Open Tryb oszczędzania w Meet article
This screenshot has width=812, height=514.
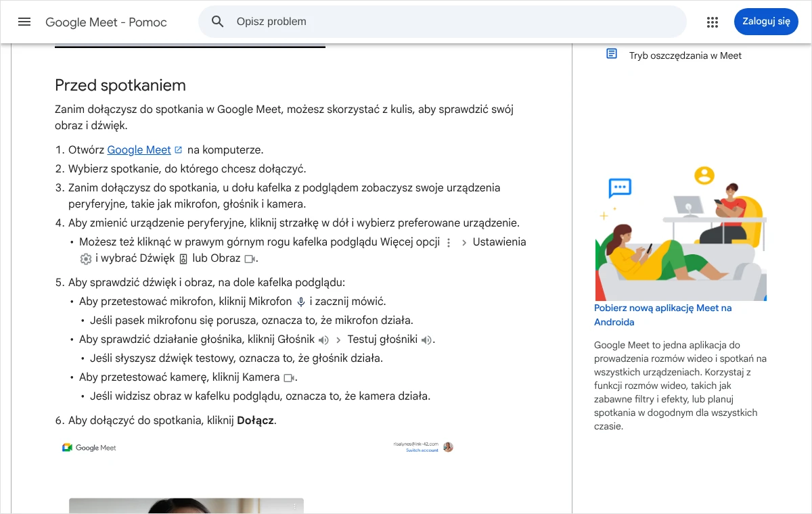685,55
